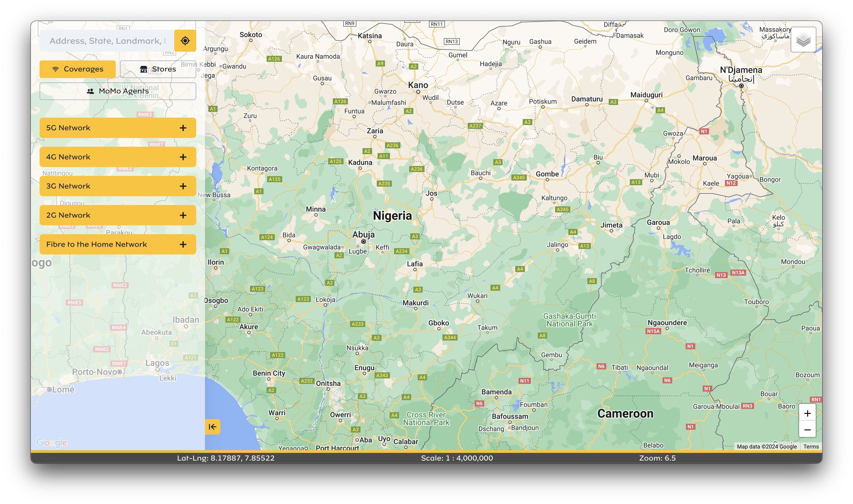This screenshot has width=853, height=504.
Task: Click the Ngaoundere city label
Action: (667, 323)
